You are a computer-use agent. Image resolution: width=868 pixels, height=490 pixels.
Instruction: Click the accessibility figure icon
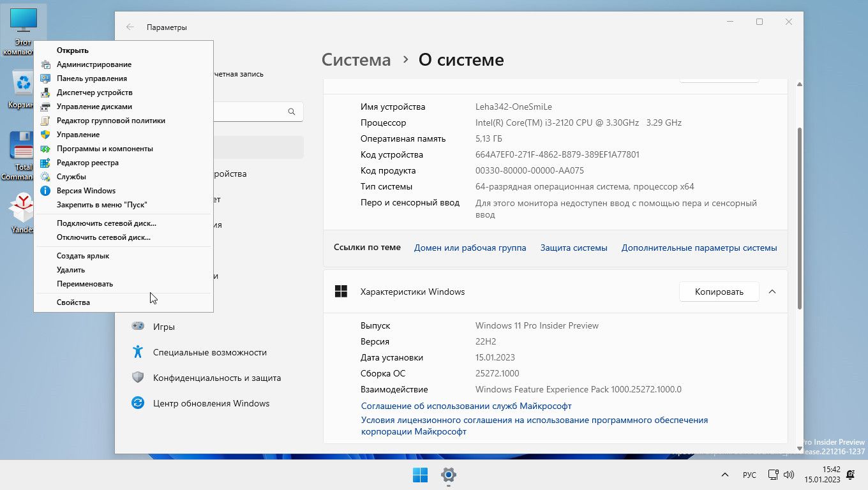pos(138,352)
